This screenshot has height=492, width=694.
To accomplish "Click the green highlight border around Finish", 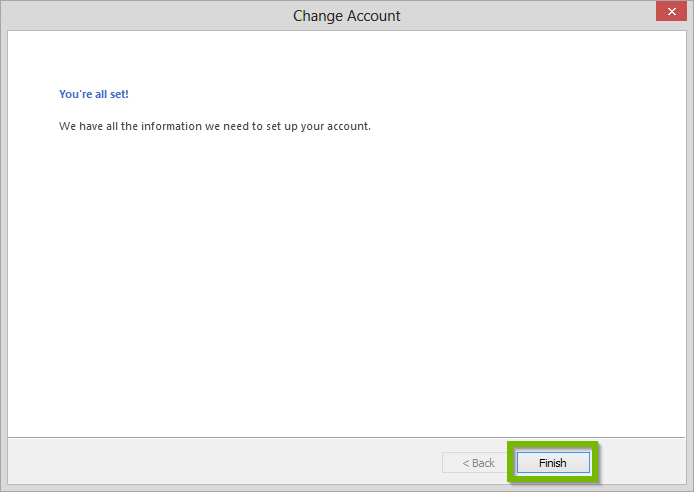I will coord(511,463).
